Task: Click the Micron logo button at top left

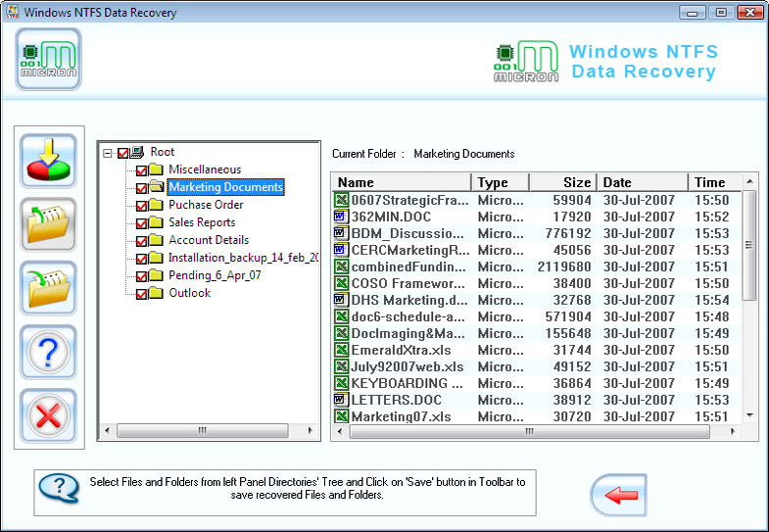Action: [x=49, y=59]
